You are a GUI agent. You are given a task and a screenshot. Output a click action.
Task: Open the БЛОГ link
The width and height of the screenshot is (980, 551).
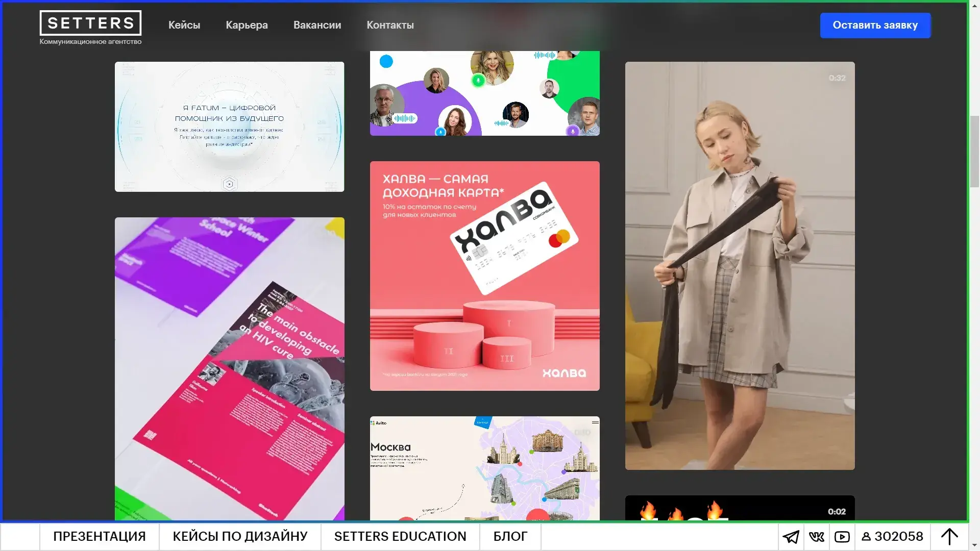point(510,537)
